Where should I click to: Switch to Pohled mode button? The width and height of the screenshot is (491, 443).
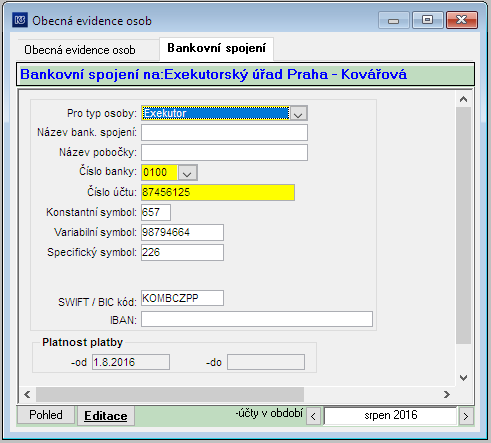[x=46, y=415]
